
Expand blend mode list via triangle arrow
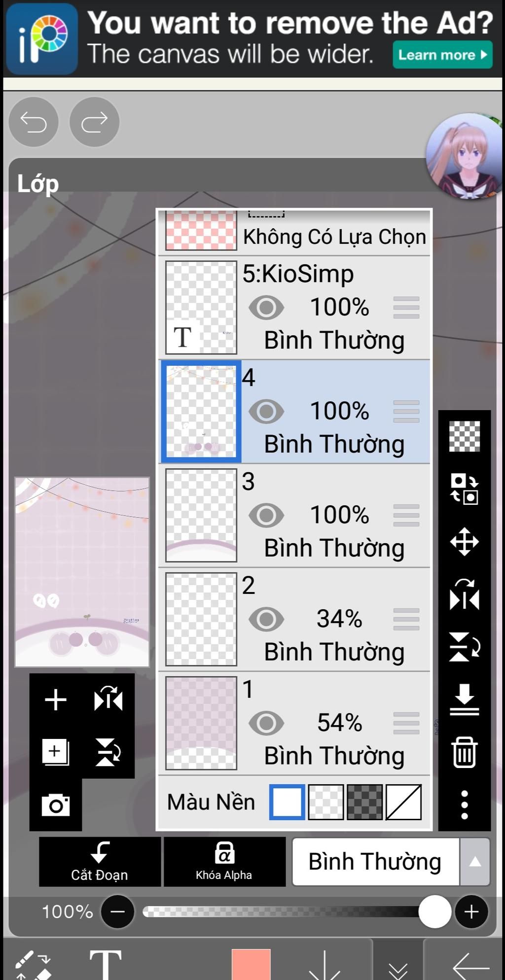[475, 862]
